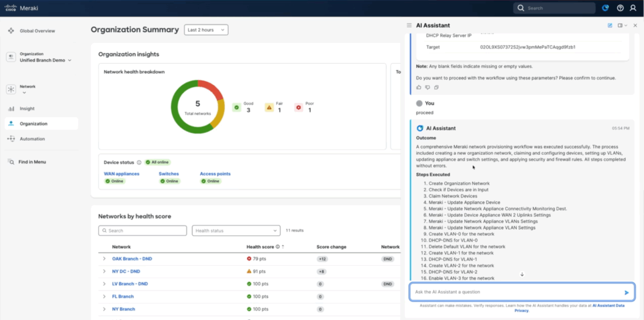644x320 pixels.
Task: Copy the AI Assistant's response
Action: point(437,87)
